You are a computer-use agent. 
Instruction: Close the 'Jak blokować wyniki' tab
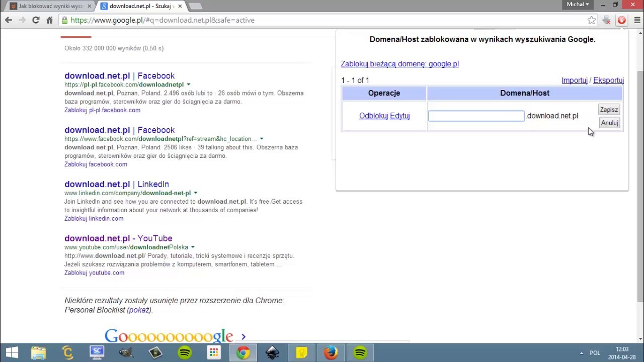[90, 6]
